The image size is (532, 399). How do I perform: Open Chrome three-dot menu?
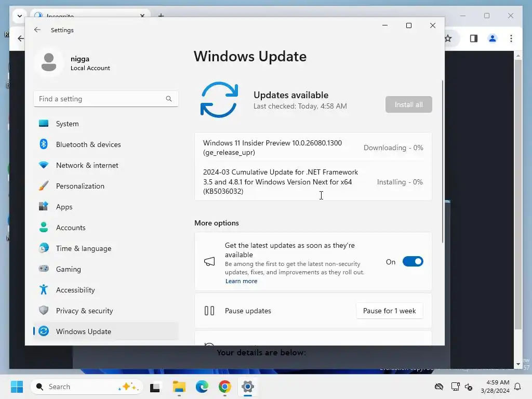511,38
